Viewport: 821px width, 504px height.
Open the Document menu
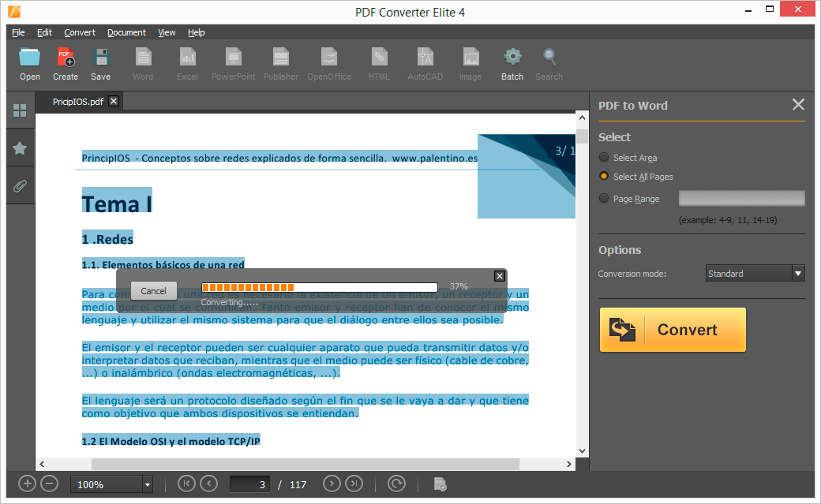coord(126,32)
